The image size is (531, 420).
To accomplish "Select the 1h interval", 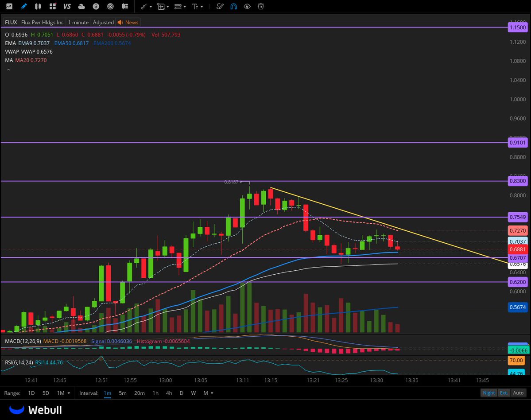I will point(155,393).
